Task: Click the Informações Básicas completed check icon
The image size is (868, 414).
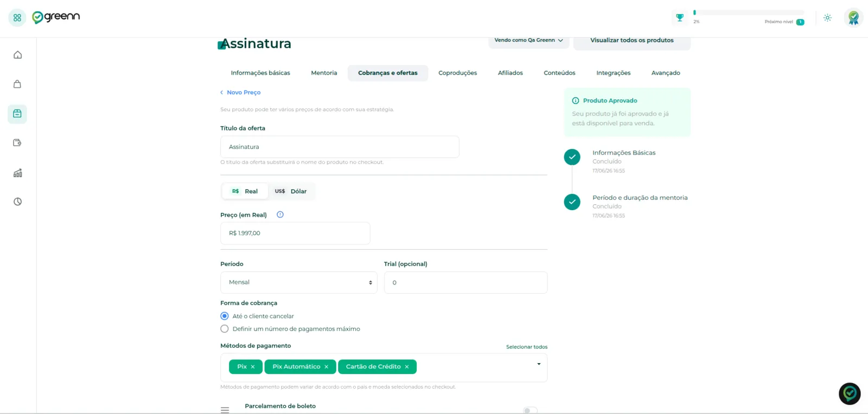Action: click(x=572, y=157)
